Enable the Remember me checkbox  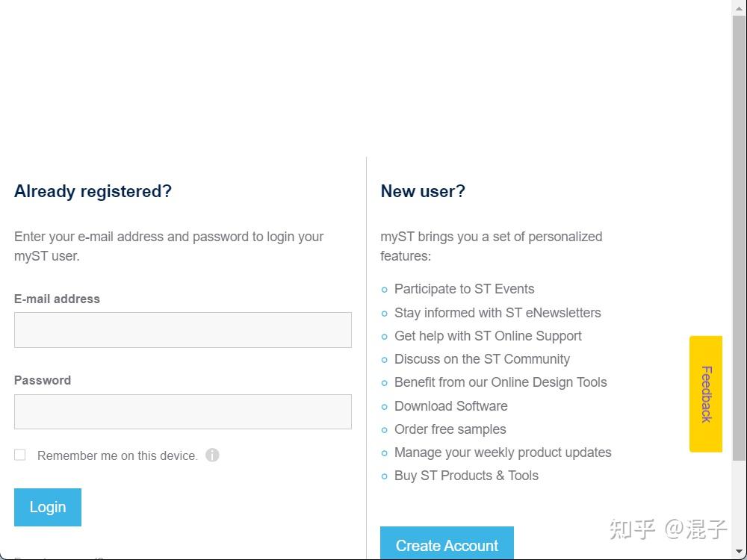20,455
